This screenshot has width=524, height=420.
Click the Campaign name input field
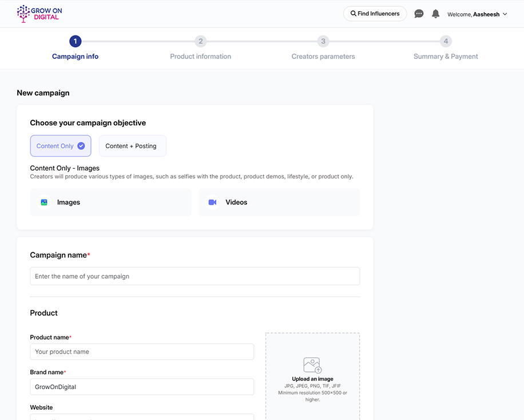pyautogui.click(x=194, y=276)
